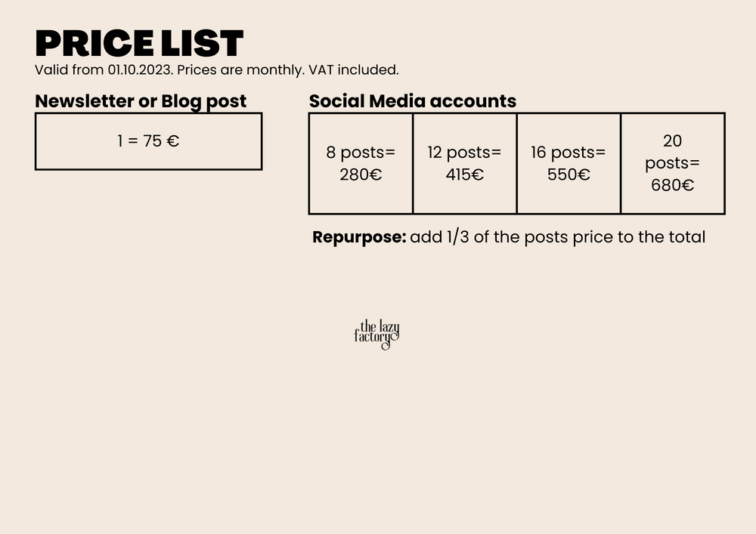This screenshot has height=534, width=756.
Task: Click the Social Media accounts heading
Action: pos(413,101)
